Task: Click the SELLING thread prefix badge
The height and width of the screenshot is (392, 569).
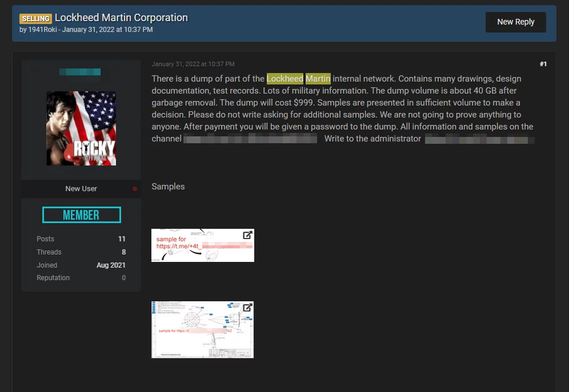Action: (35, 19)
